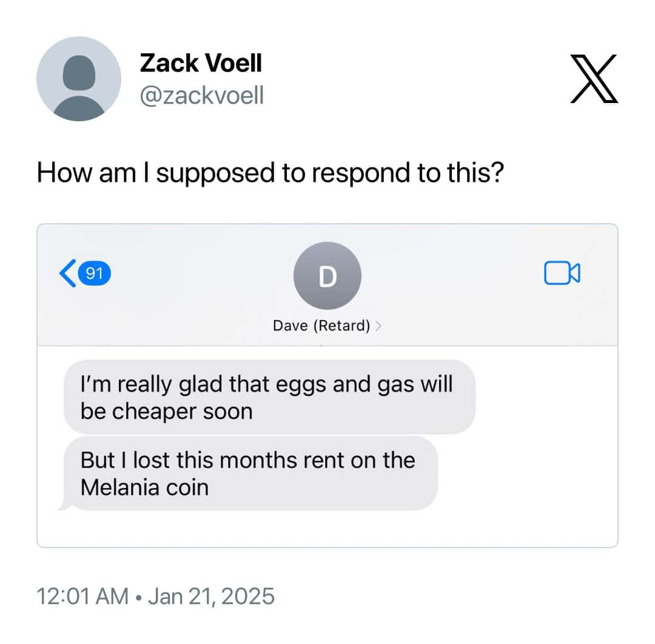Click the Zack Voell display name
Image resolution: width=655 pixels, height=644 pixels.
coord(200,62)
